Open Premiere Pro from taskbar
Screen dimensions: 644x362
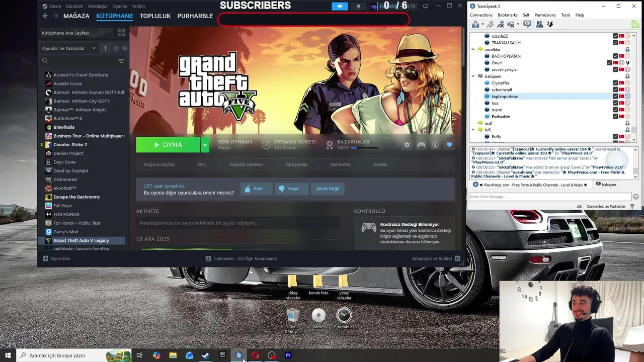click(x=288, y=355)
